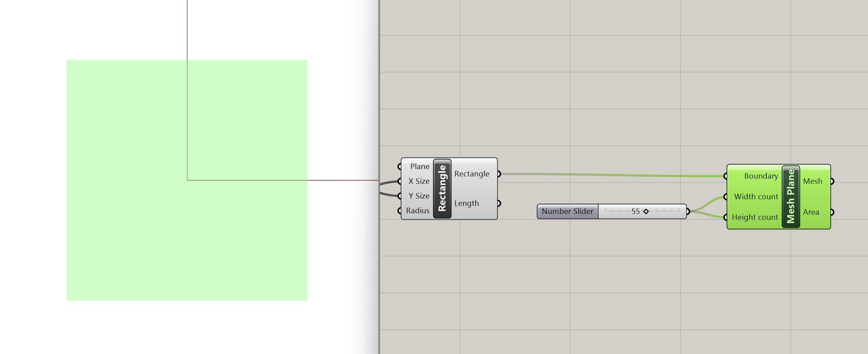Click the X Size input parameter
The image size is (868, 354).
(x=419, y=181)
